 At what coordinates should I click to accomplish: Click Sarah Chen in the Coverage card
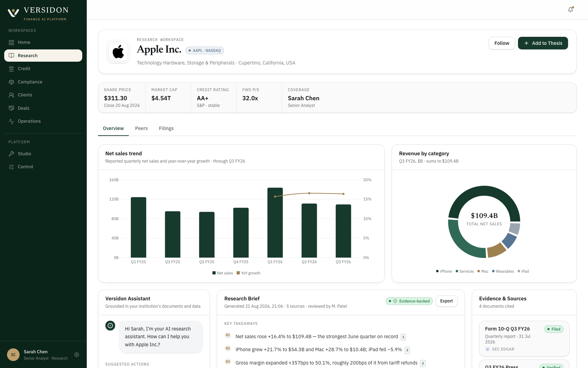[303, 98]
